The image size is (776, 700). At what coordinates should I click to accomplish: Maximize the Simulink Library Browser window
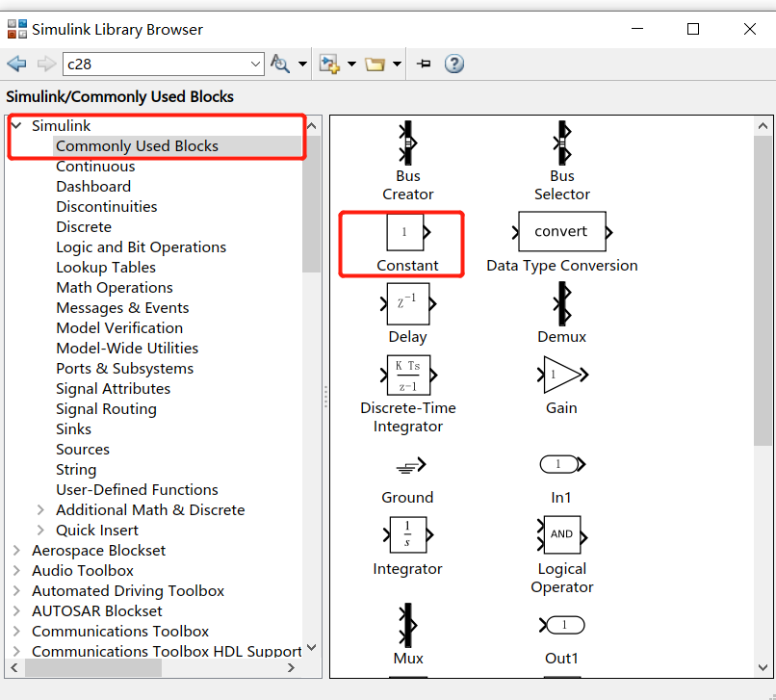pos(693,29)
